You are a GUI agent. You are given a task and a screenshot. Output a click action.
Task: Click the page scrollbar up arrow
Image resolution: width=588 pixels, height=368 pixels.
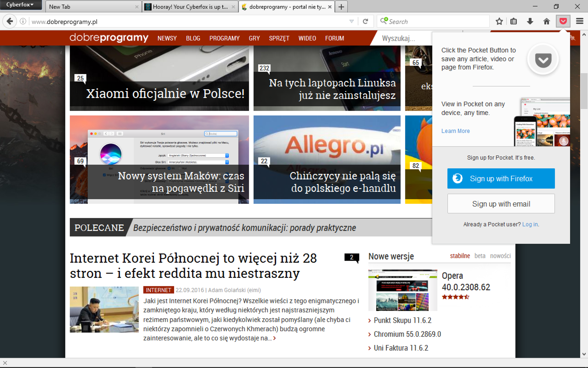[x=584, y=34]
